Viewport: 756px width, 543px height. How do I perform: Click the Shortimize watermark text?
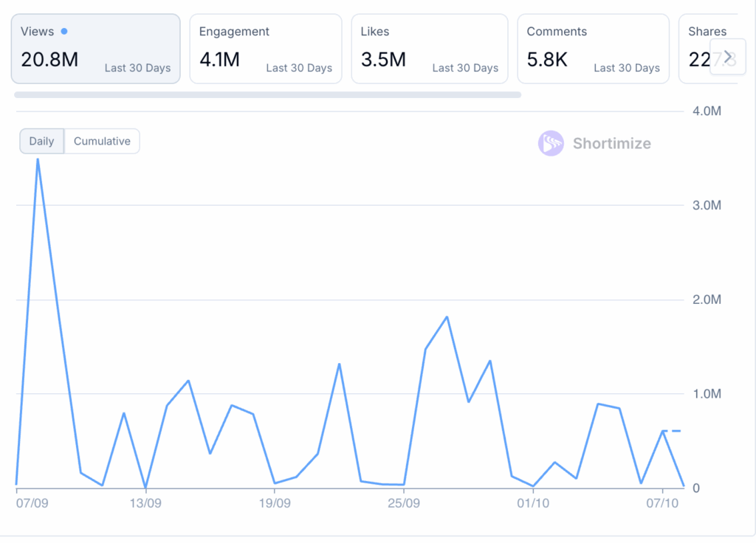coord(611,143)
